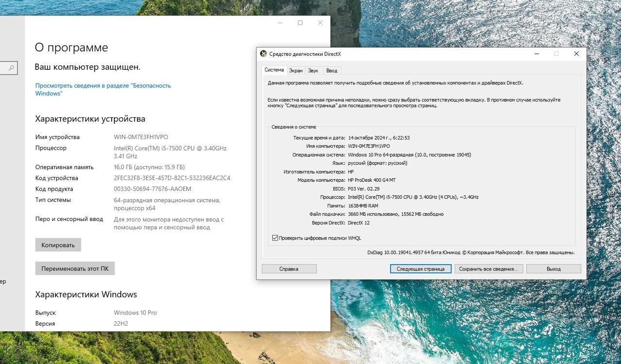
Task: Click the search magnifier icon in Settings
Action: tap(11, 68)
